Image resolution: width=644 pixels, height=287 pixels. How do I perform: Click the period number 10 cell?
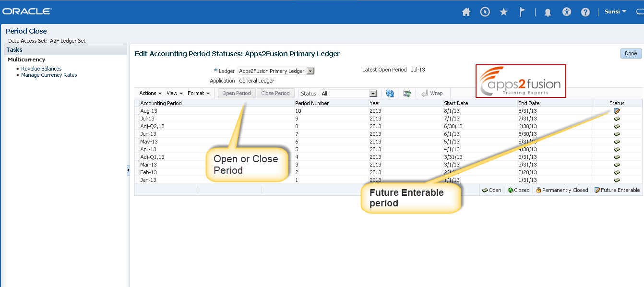point(331,111)
